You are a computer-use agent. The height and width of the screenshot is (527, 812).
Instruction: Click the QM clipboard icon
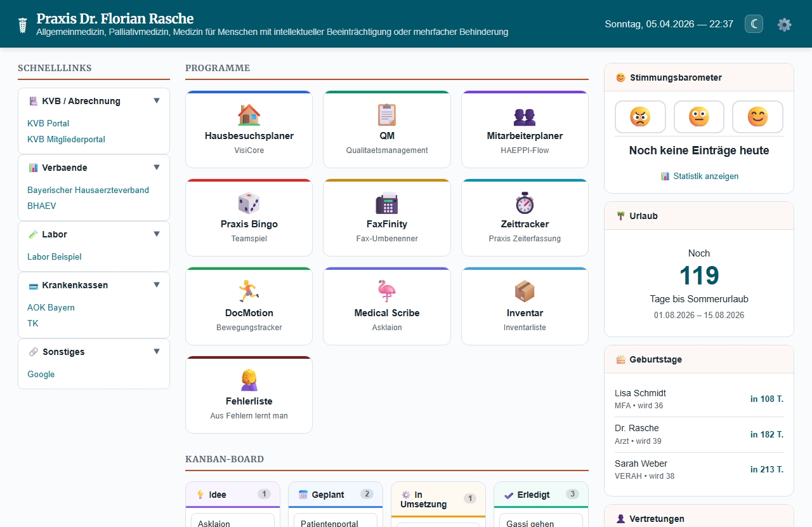(386, 115)
